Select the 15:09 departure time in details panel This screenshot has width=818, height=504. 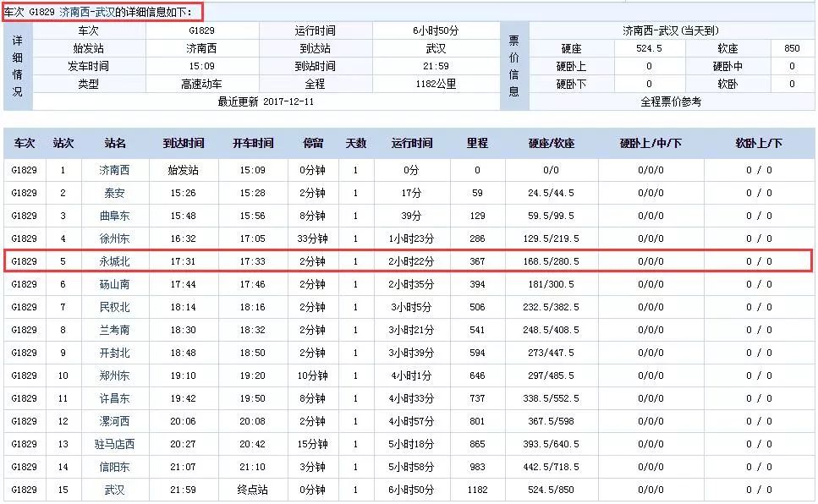coord(201,66)
